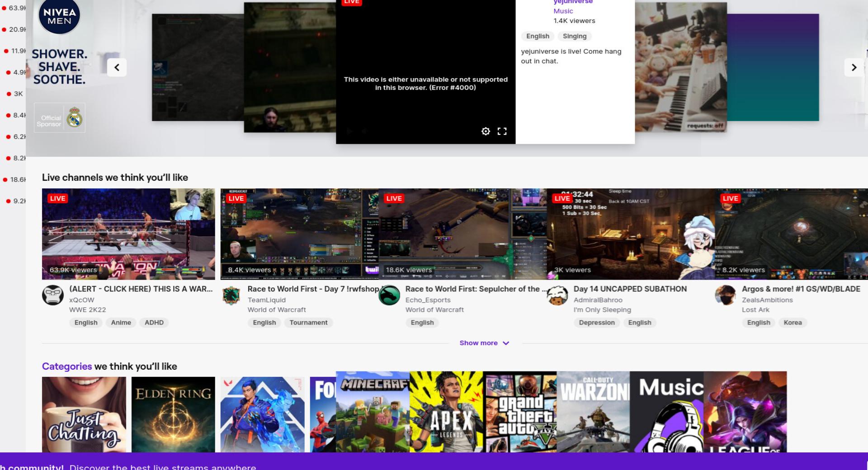This screenshot has height=470, width=868.
Task: Open WWE 2K22 game category link
Action: 88,310
